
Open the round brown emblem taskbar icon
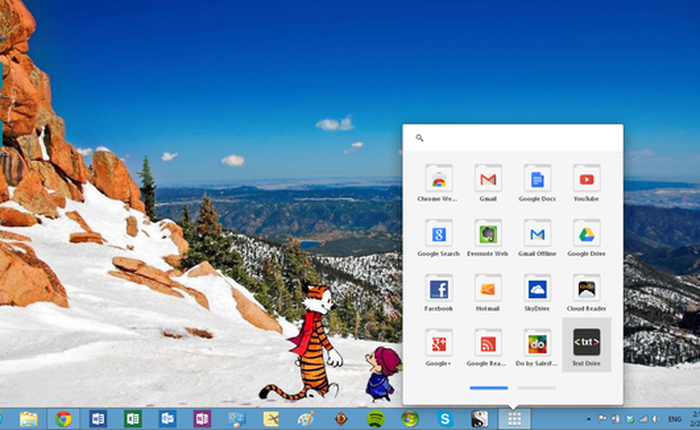coord(341,419)
